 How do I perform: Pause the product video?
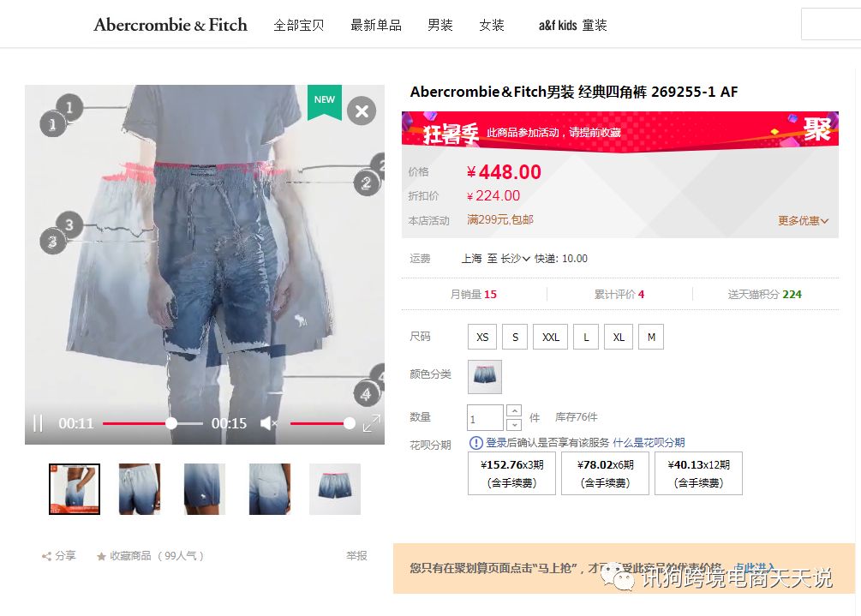[x=38, y=423]
